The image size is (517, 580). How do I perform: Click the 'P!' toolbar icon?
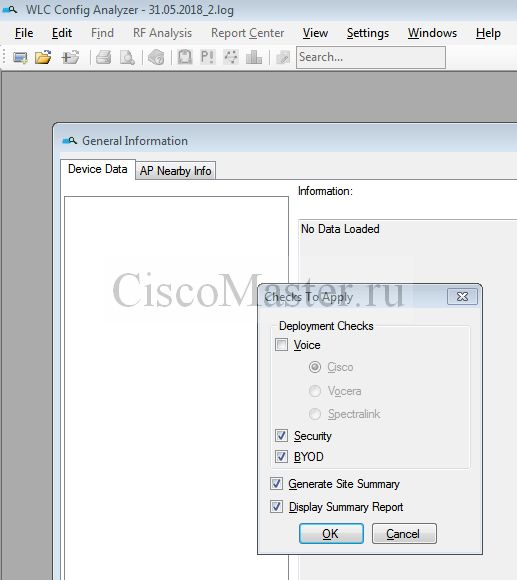click(x=207, y=57)
